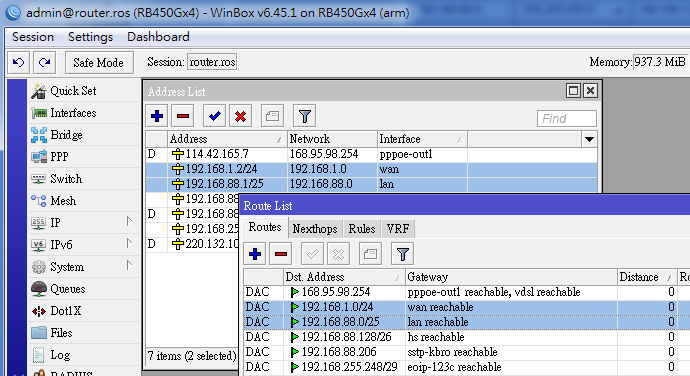Screen dimensions: 690x376
Task: Switch to the Routes tab
Action: tap(265, 227)
